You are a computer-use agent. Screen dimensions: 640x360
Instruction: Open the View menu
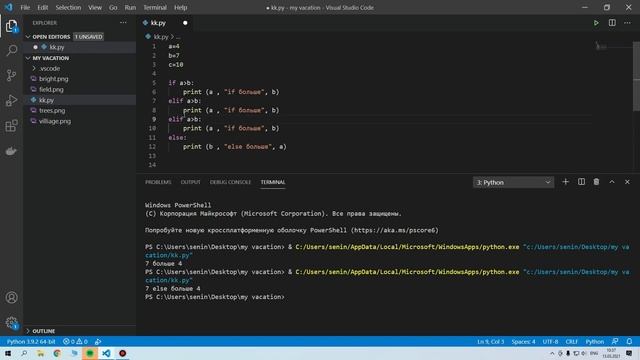pyautogui.click(x=95, y=7)
